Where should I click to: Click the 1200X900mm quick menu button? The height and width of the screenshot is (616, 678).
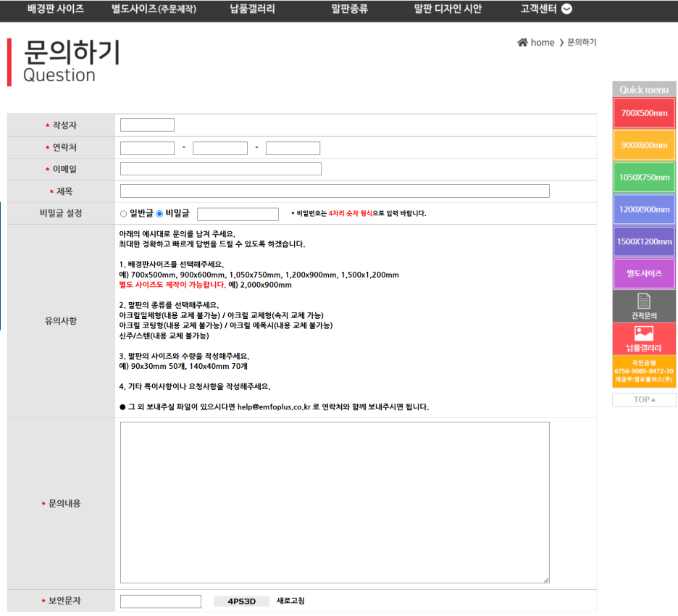[644, 209]
